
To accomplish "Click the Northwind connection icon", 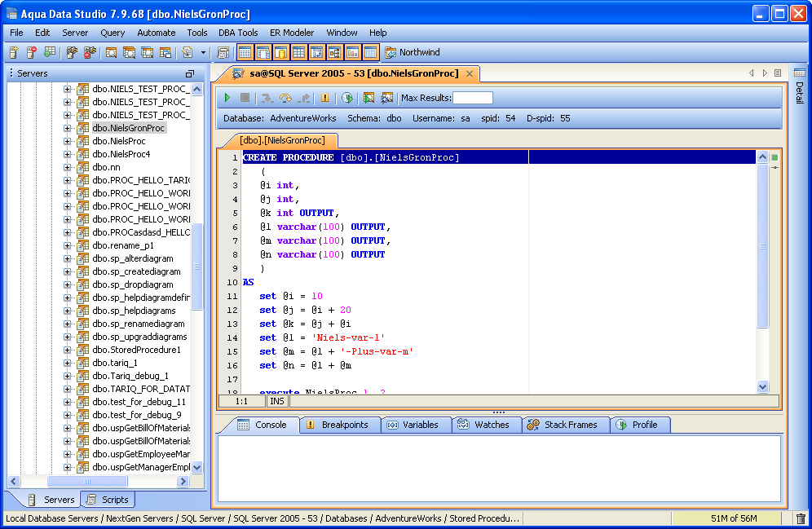I will click(390, 52).
